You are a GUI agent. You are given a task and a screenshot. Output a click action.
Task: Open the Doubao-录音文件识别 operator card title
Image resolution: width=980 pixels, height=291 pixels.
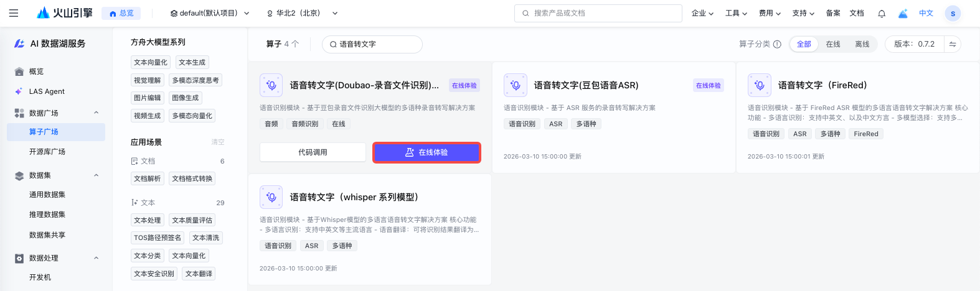point(364,85)
